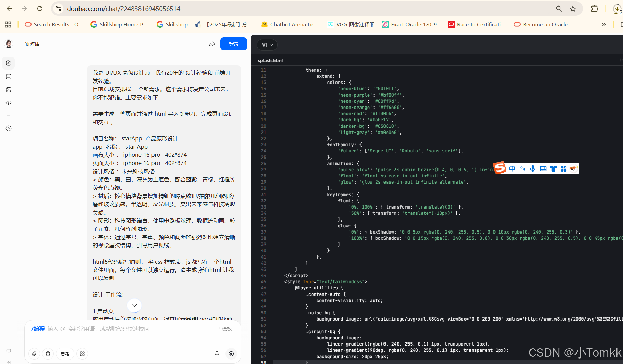623x364 pixels.
Task: Reload the doubao chat page
Action: 40,9
